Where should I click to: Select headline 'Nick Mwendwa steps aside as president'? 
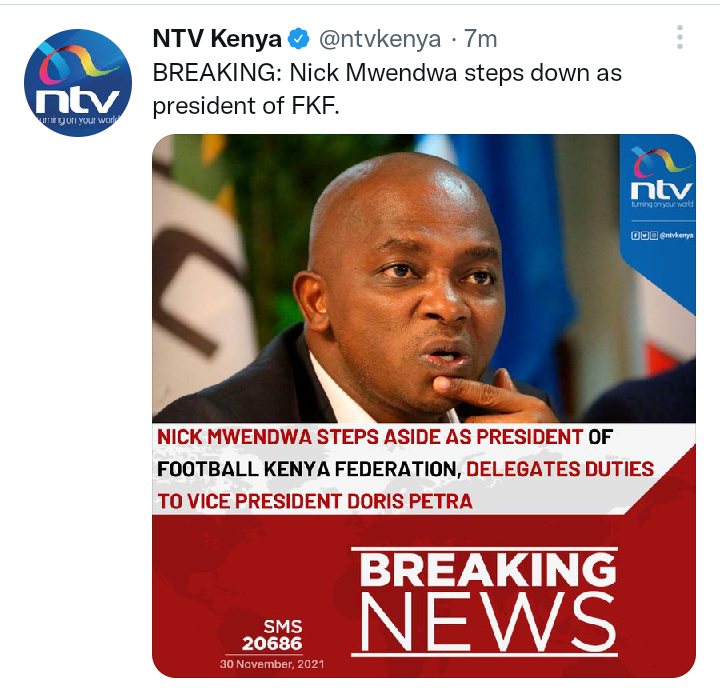click(x=370, y=437)
